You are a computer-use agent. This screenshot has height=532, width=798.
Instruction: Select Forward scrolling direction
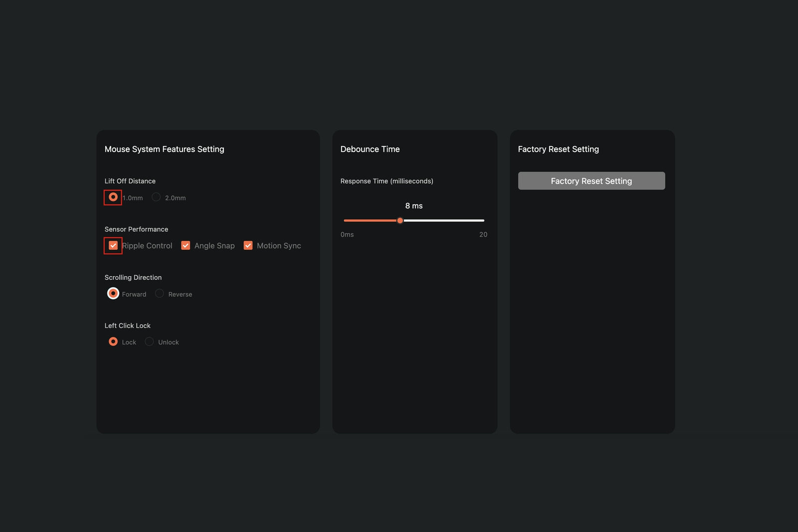coord(113,293)
